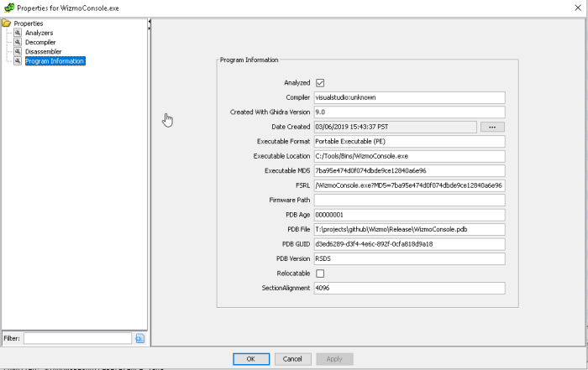
Task: Click the "Executable MD5" label
Action: tap(287, 171)
